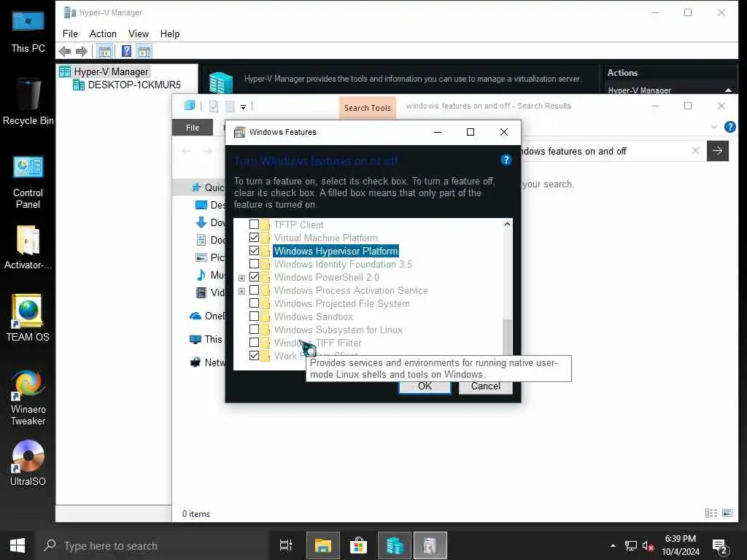This screenshot has height=560, width=747.
Task: Click OK in Windows Features dialog
Action: point(425,386)
